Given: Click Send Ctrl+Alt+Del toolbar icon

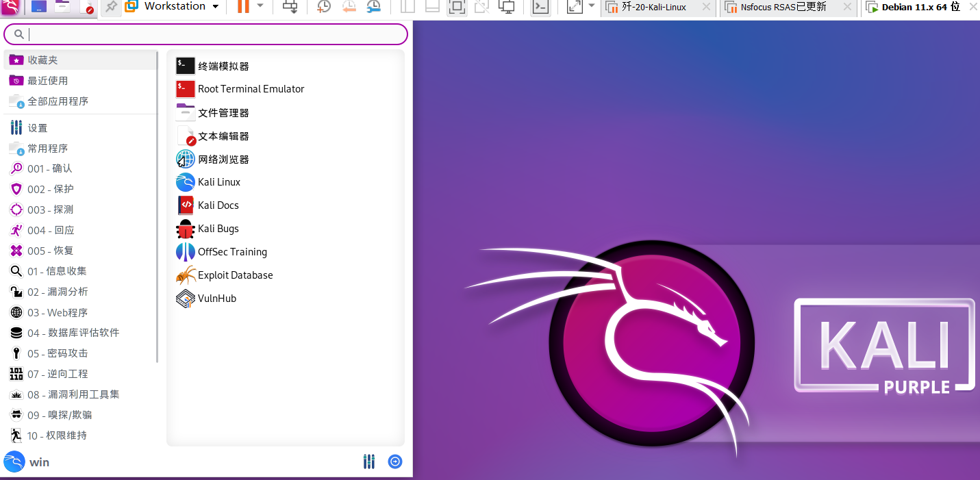Looking at the screenshot, I should click(x=290, y=7).
